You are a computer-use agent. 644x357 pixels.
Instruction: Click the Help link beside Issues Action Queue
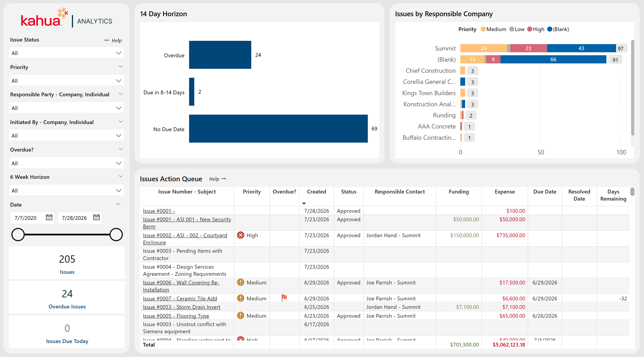point(218,179)
